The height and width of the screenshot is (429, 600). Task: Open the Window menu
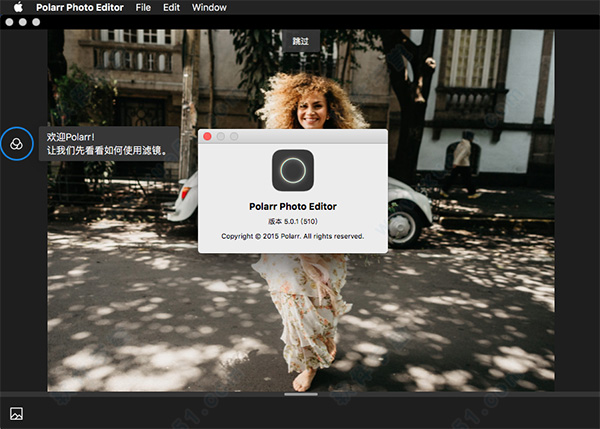(209, 7)
